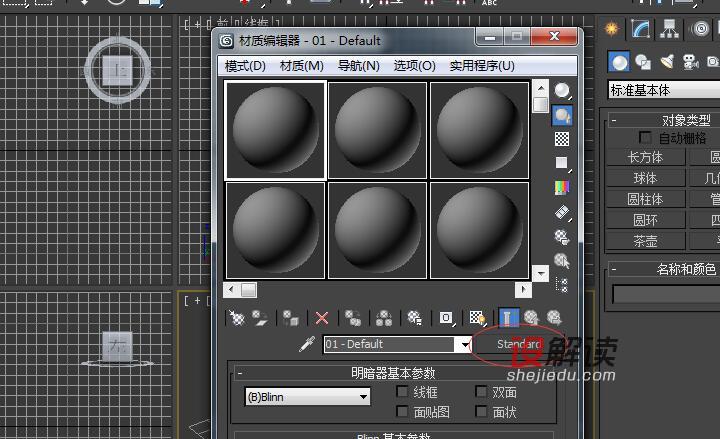Pick material from object with eyedropper

tap(308, 344)
